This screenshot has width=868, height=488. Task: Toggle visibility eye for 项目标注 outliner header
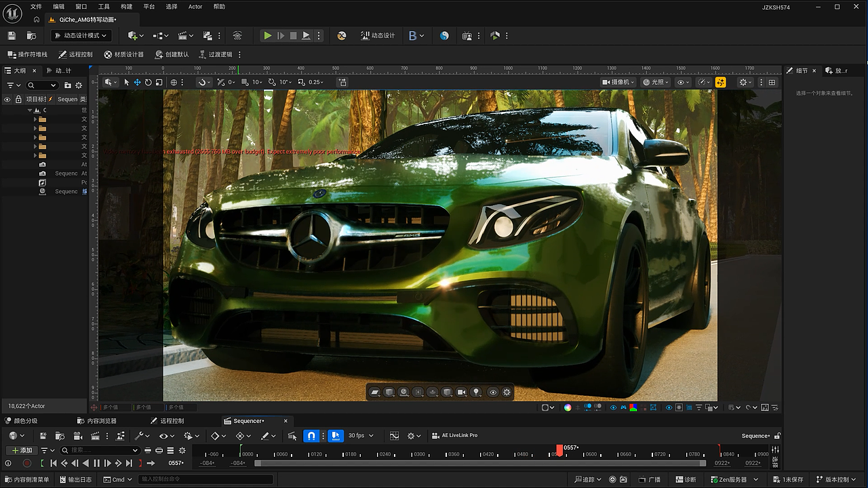tap(7, 99)
